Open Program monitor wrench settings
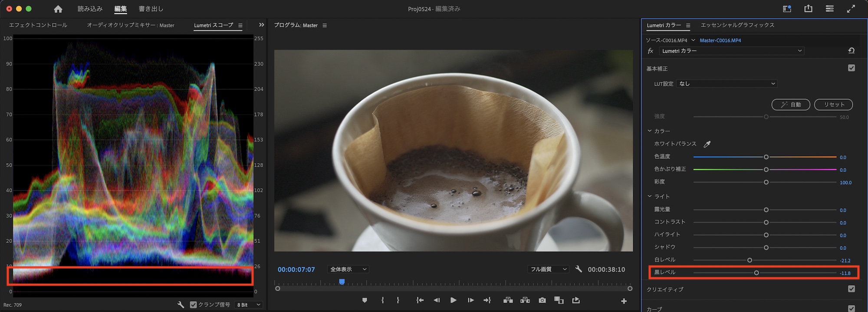This screenshot has height=312, width=868. click(579, 269)
